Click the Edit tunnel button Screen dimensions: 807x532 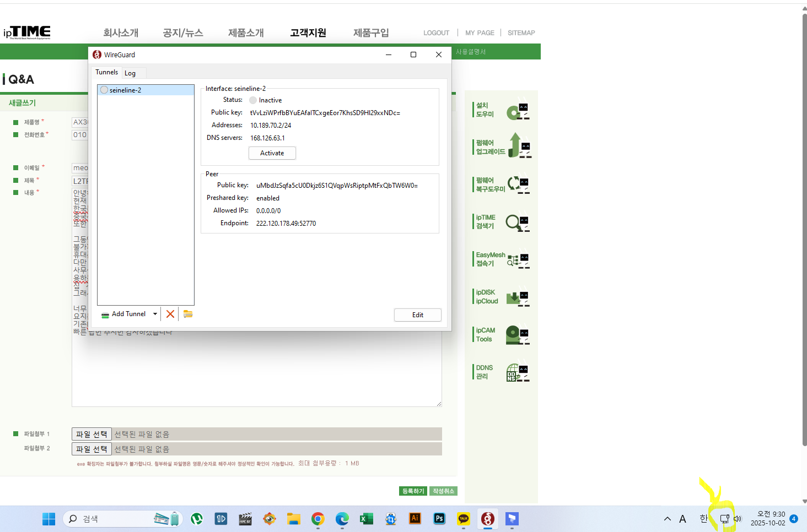(418, 315)
